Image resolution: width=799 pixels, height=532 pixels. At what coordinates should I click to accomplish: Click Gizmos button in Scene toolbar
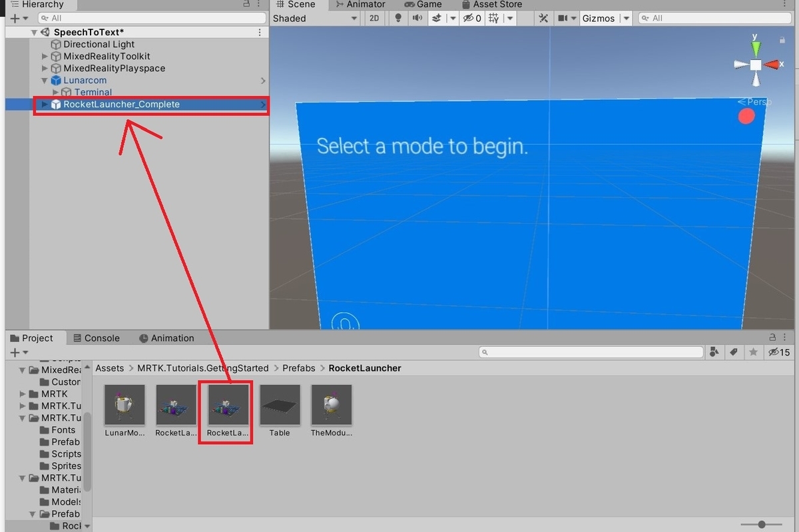(x=599, y=19)
